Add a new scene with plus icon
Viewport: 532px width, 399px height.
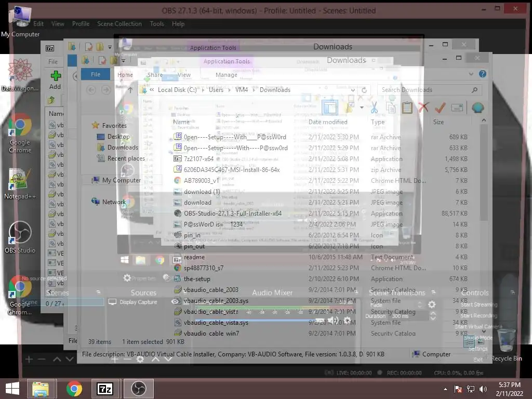tap(29, 359)
